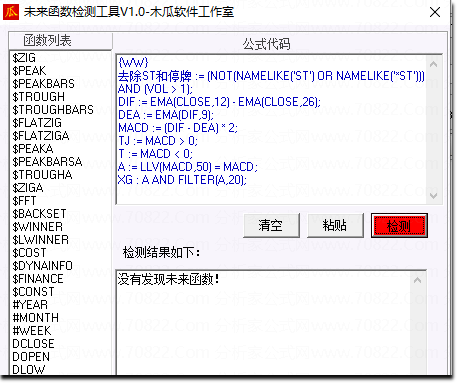Select DCLOSE in the function list
The width and height of the screenshot is (458, 383).
pos(33,344)
